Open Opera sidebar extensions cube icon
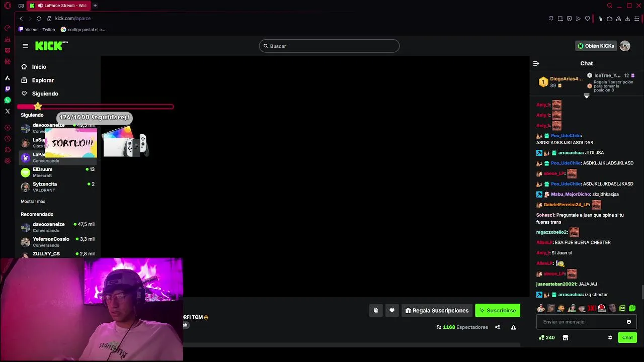 click(8, 150)
